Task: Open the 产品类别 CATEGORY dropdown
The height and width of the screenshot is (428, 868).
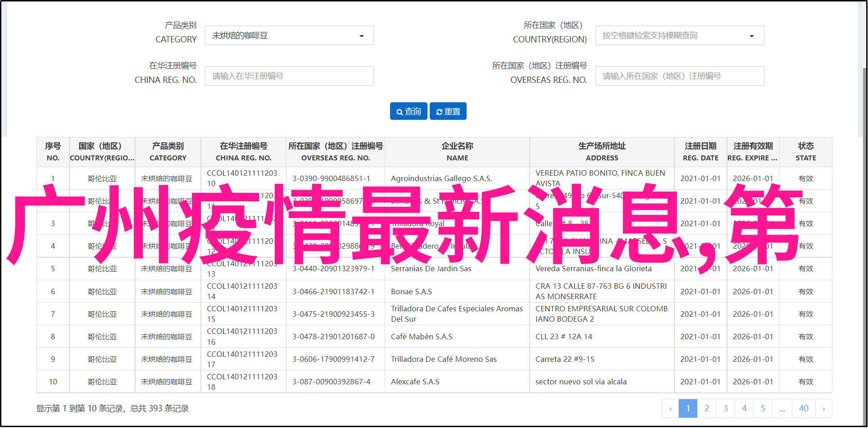Action: 289,36
